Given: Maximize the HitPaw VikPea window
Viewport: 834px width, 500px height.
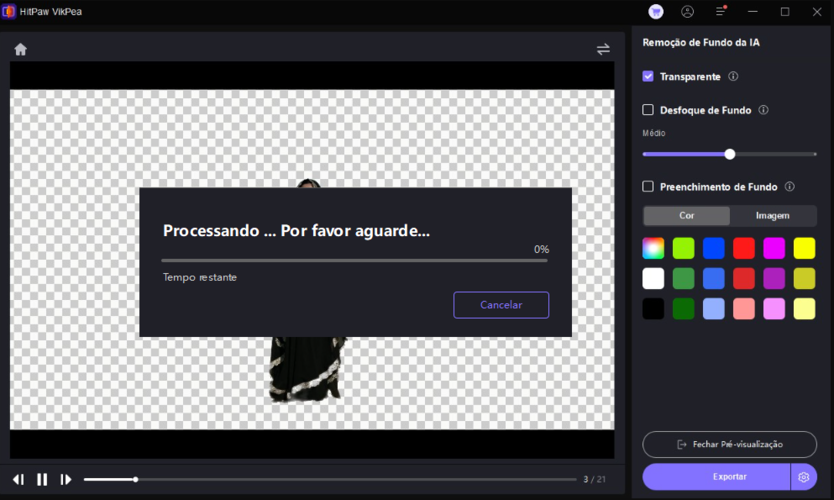Looking at the screenshot, I should coord(785,11).
